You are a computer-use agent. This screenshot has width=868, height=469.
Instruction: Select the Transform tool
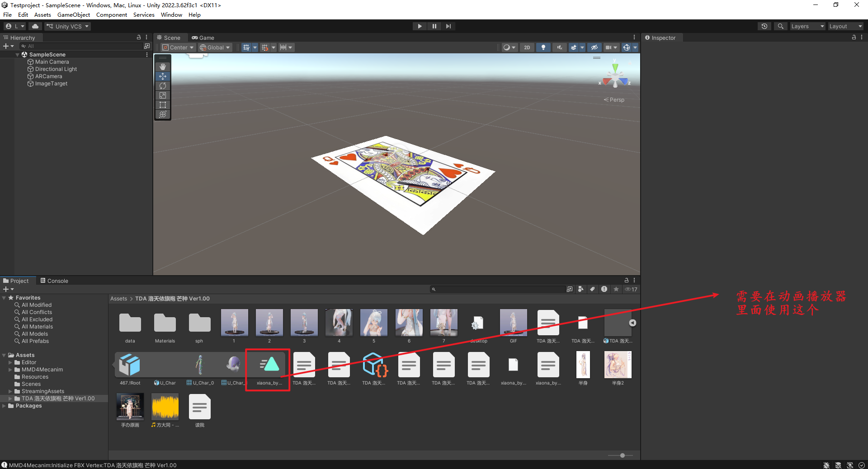coord(163,114)
